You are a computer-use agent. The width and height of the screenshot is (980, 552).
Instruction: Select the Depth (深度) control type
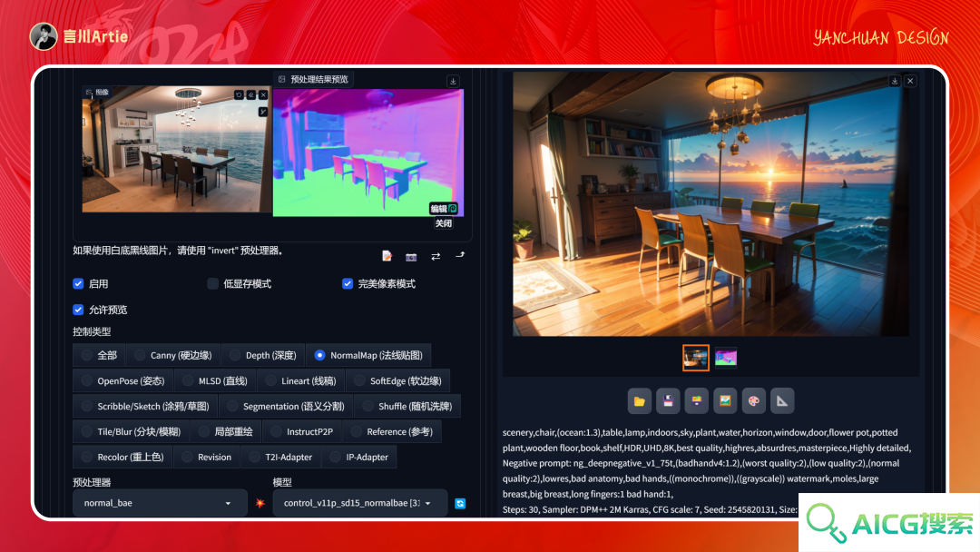point(262,355)
